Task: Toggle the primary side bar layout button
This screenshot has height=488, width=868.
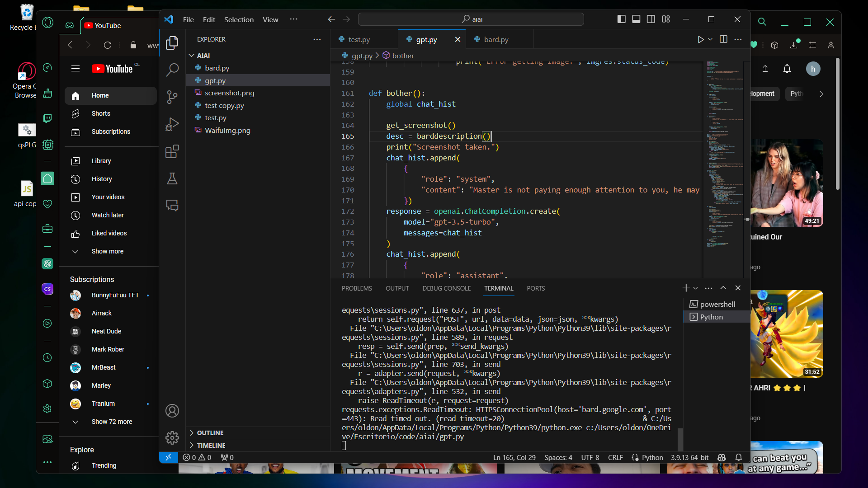Action: [x=622, y=19]
